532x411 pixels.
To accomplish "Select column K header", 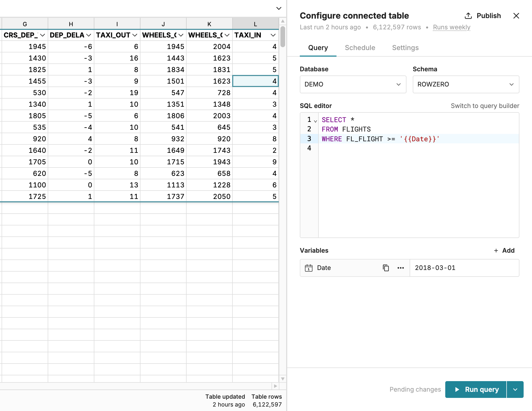I will [x=209, y=24].
